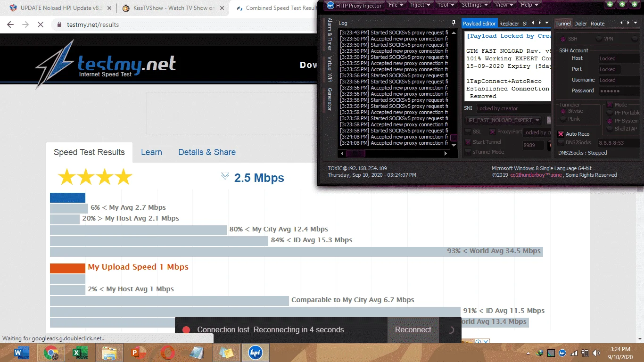The width and height of the screenshot is (644, 362).
Task: Open Learn tab on testmy.net
Action: click(x=151, y=152)
